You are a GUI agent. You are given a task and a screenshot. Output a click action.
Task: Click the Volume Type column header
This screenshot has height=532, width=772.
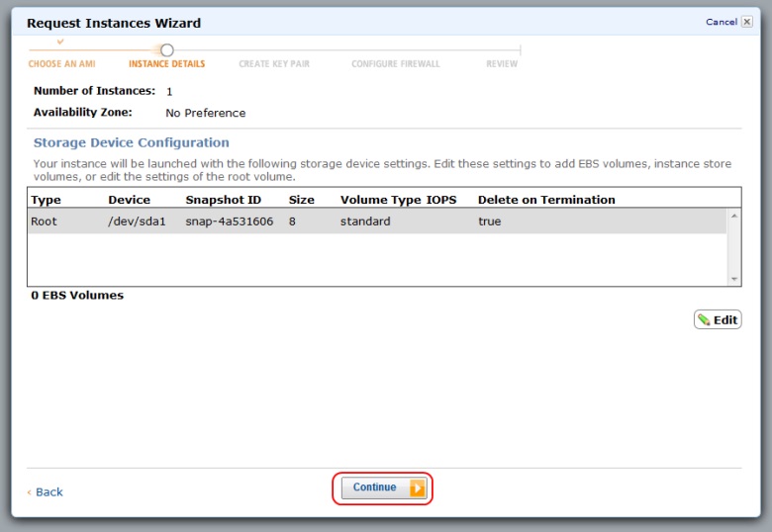(381, 200)
